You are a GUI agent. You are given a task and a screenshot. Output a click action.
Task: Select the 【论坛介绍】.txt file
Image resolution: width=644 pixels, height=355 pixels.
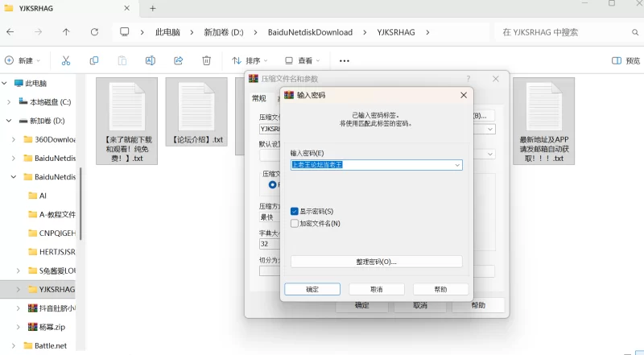pyautogui.click(x=196, y=112)
